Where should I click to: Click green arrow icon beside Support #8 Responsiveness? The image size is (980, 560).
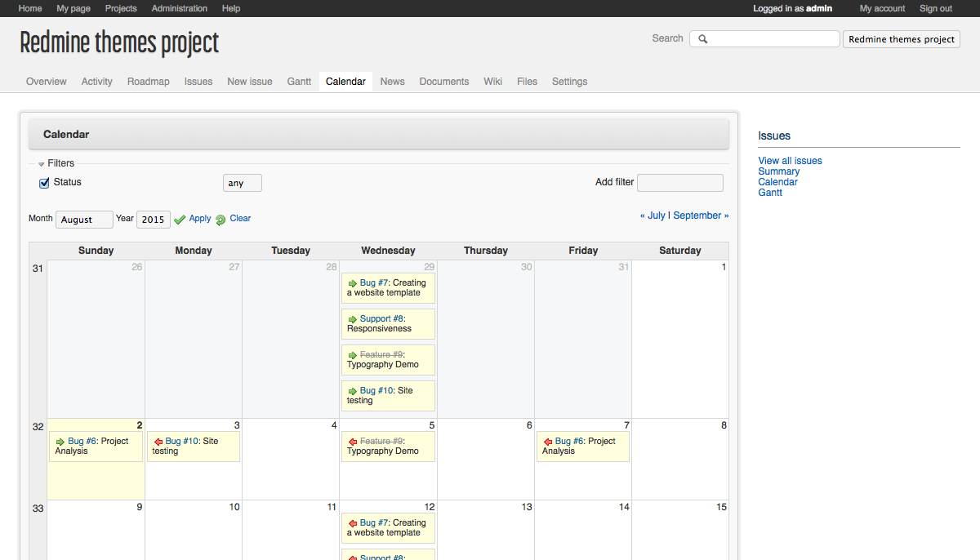click(x=353, y=319)
